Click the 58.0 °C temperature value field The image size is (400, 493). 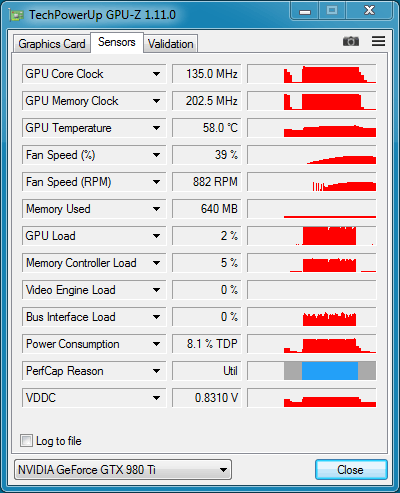206,128
